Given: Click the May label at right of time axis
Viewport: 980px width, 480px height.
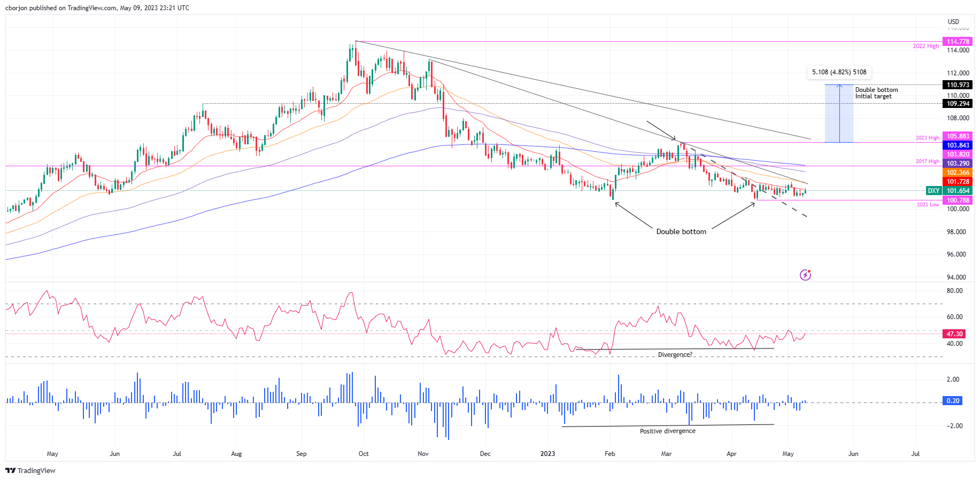Looking at the screenshot, I should coord(788,454).
